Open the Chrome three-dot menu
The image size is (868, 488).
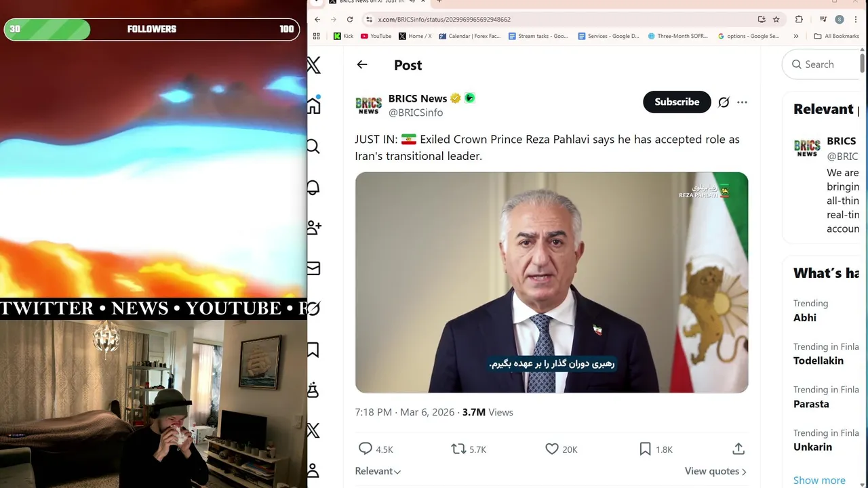(856, 19)
